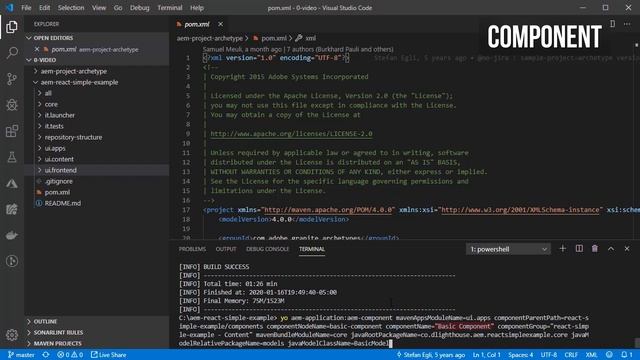Image resolution: width=640 pixels, height=360 pixels.
Task: Open the File menu
Action: coord(26,8)
